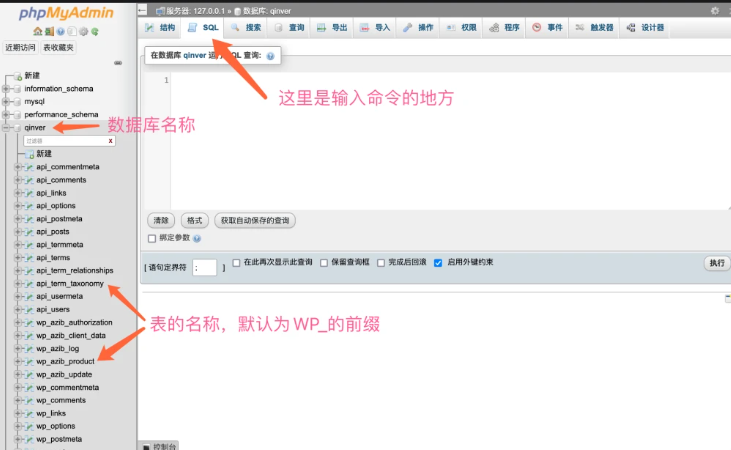Click the home icon under phpMyAdmin logo
This screenshot has width=731, height=450.
tap(37, 32)
